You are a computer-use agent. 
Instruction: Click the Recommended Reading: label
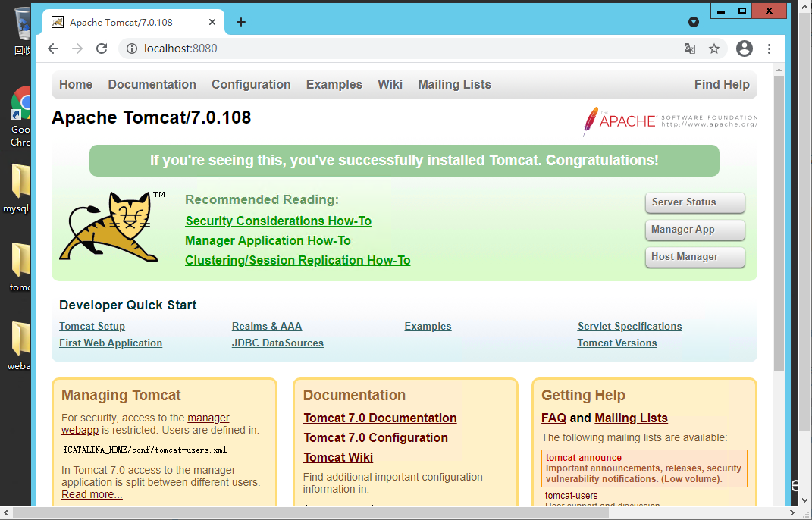tap(262, 200)
